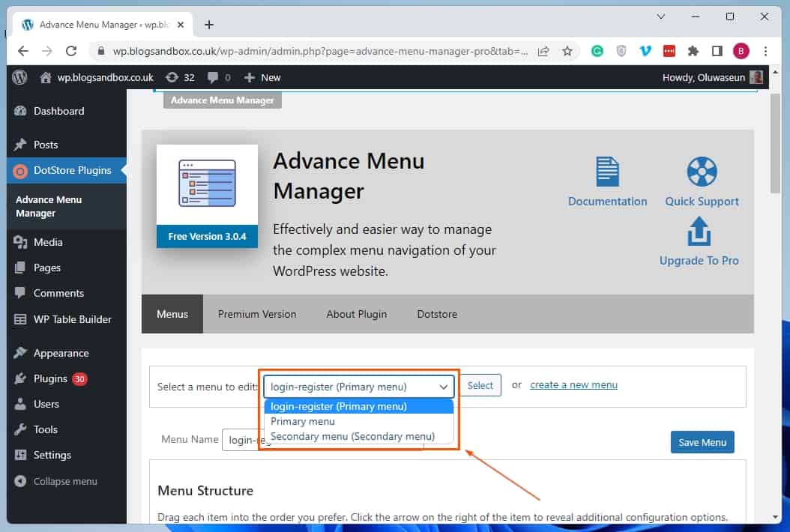This screenshot has height=532, width=790.
Task: Open Howdy, Oluwaseun profile menu
Action: click(712, 77)
